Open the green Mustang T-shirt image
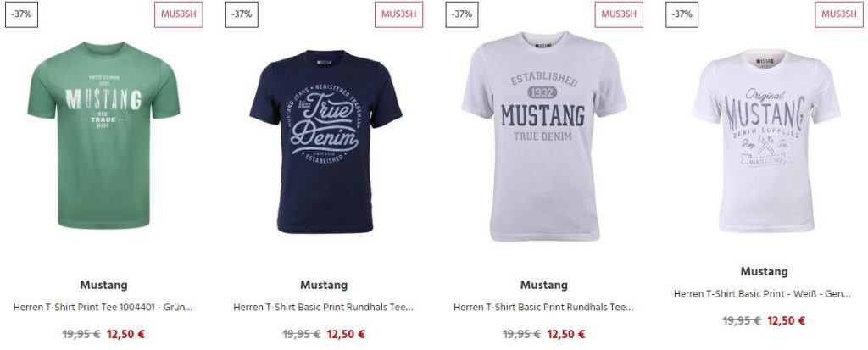This screenshot has height=350, width=868. coord(103,135)
